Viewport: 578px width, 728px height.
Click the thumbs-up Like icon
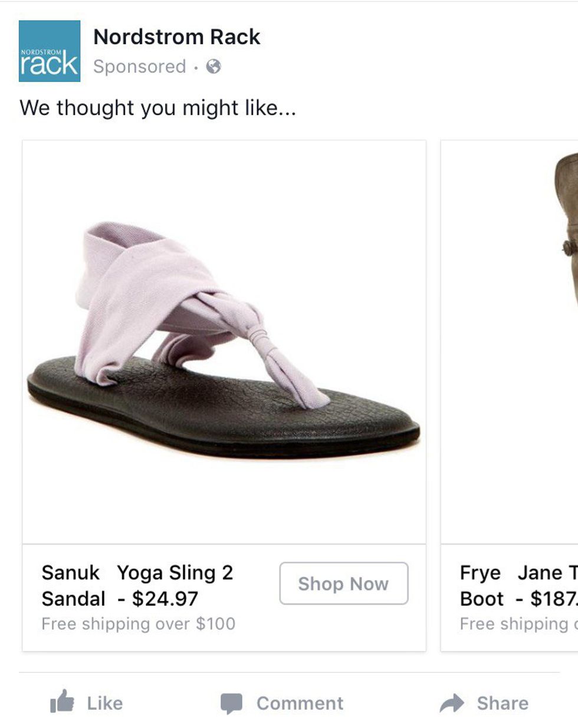coord(63,702)
